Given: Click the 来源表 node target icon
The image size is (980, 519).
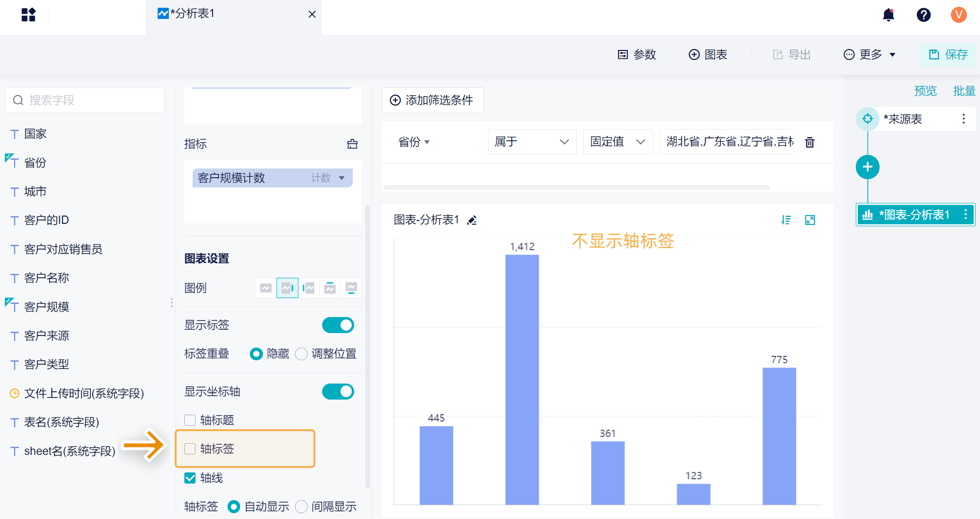Looking at the screenshot, I should tap(867, 119).
